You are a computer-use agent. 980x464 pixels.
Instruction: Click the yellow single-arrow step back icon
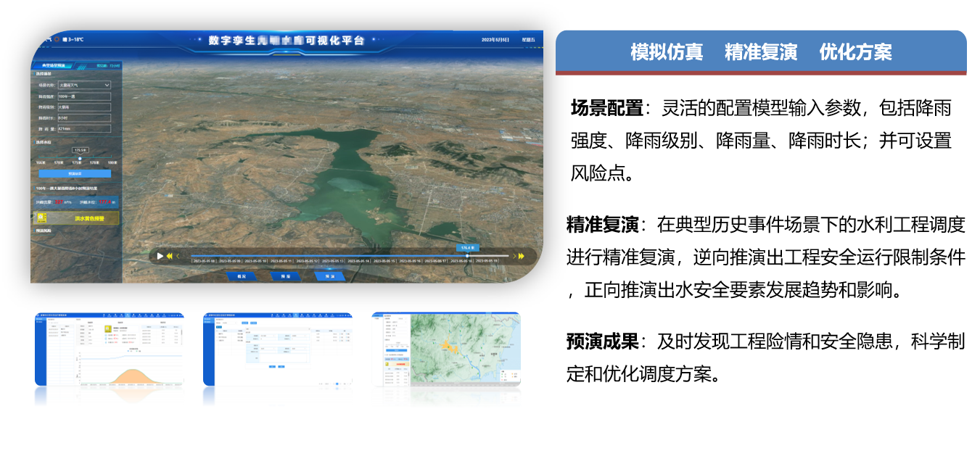(x=178, y=256)
